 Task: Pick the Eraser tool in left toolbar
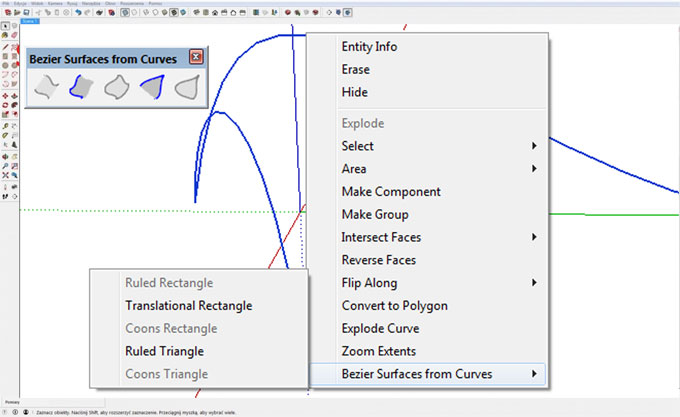tap(15, 36)
